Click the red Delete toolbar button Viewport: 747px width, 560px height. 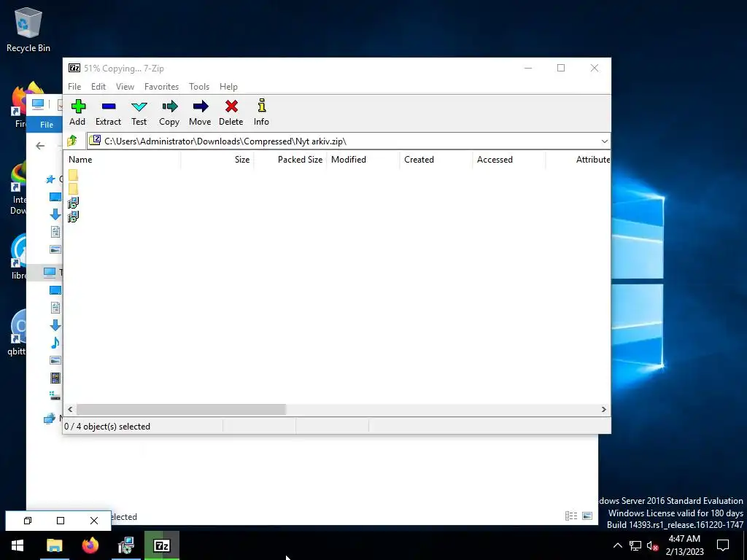[x=231, y=112]
